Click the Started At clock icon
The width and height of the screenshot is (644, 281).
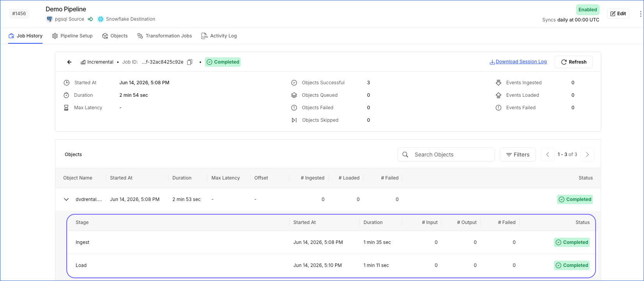pos(67,83)
